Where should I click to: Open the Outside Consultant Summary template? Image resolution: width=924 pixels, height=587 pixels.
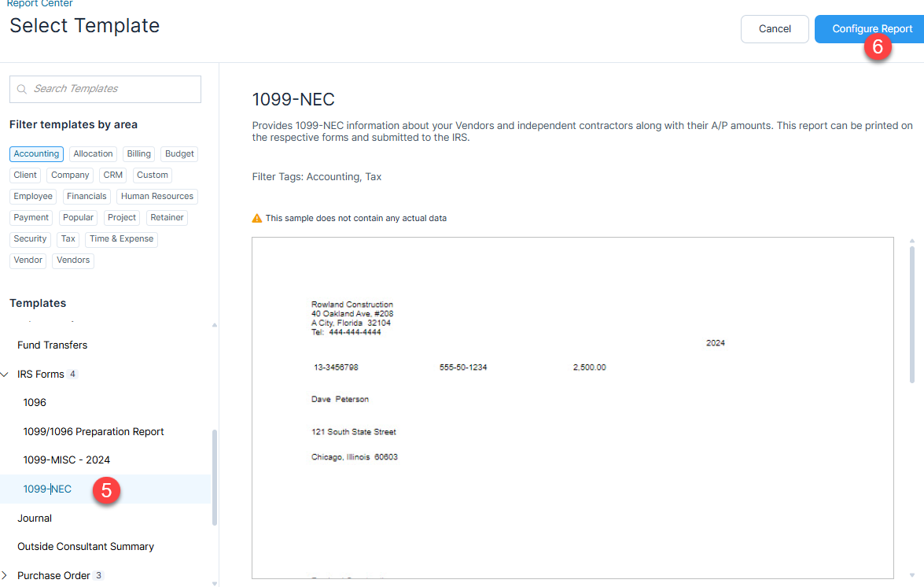pyautogui.click(x=86, y=546)
